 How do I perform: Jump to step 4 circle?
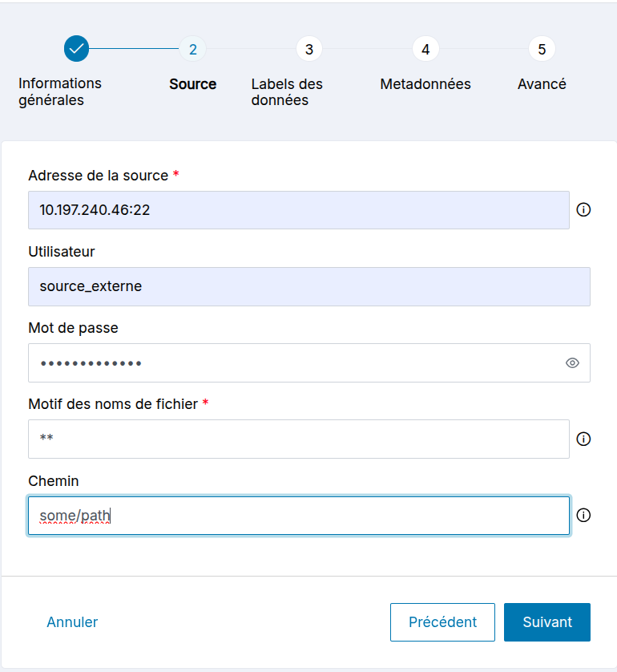[x=425, y=49]
